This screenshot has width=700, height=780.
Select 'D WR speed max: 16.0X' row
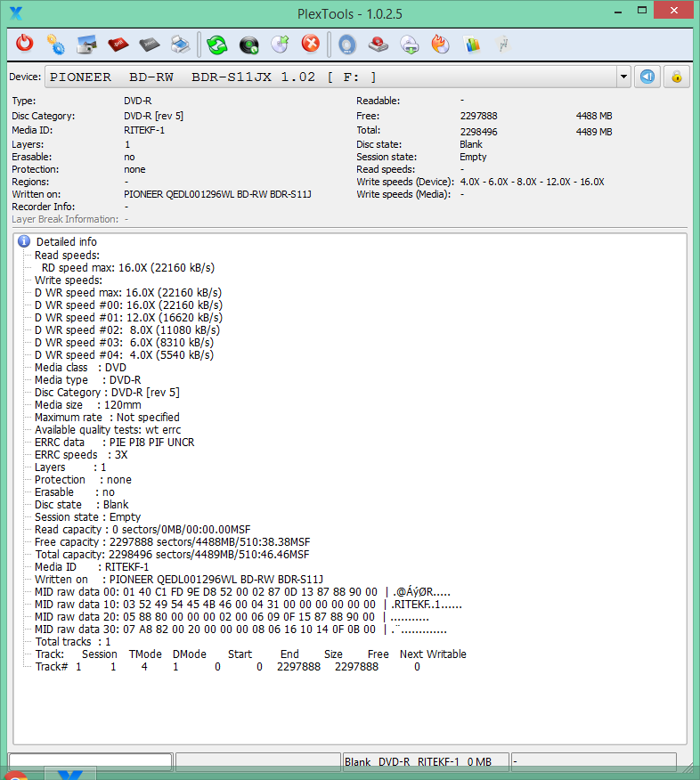pyautogui.click(x=128, y=292)
